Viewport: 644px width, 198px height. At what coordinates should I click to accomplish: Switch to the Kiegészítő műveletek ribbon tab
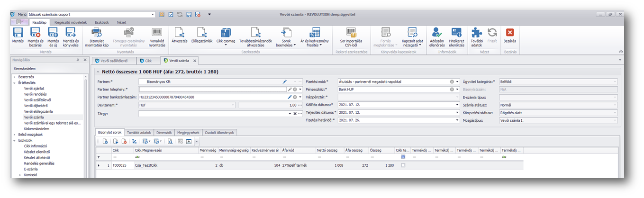[71, 22]
